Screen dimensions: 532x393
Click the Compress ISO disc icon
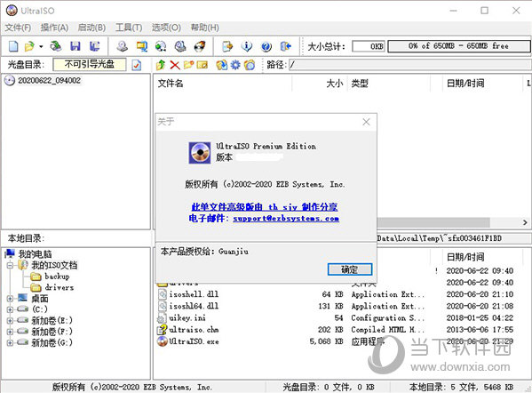pos(180,46)
